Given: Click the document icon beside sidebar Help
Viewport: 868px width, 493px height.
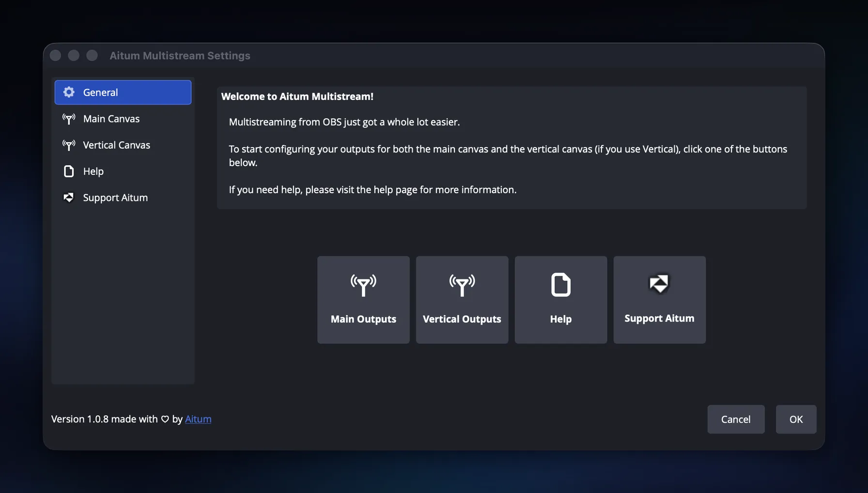Looking at the screenshot, I should click(x=69, y=171).
